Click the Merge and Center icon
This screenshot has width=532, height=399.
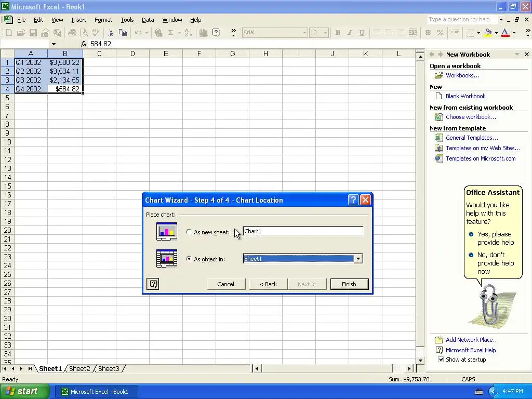413,33
